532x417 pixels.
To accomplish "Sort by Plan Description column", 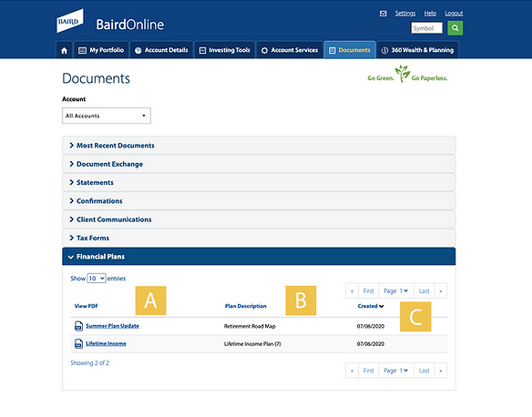I will pos(246,306).
